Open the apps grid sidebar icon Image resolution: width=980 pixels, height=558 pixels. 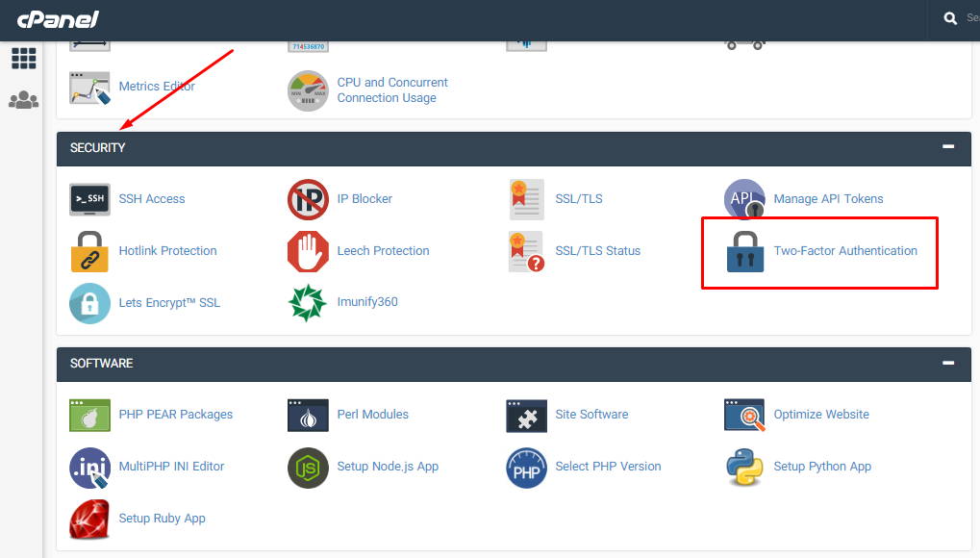(24, 58)
